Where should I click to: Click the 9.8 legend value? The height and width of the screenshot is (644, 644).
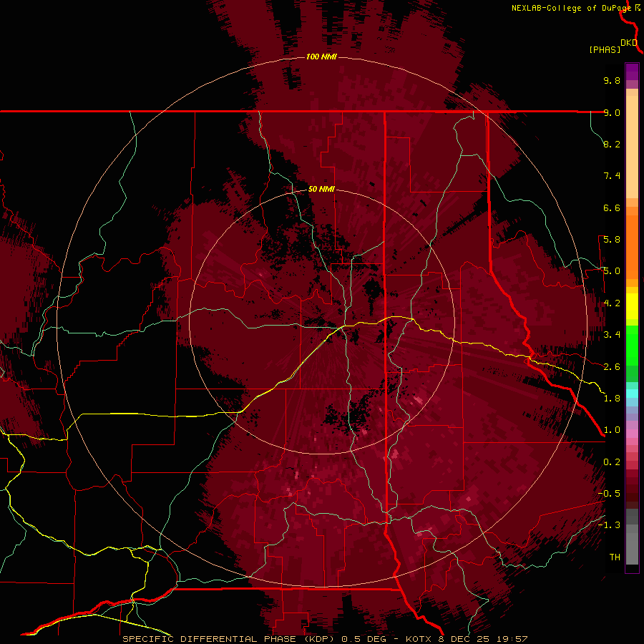[x=612, y=80]
